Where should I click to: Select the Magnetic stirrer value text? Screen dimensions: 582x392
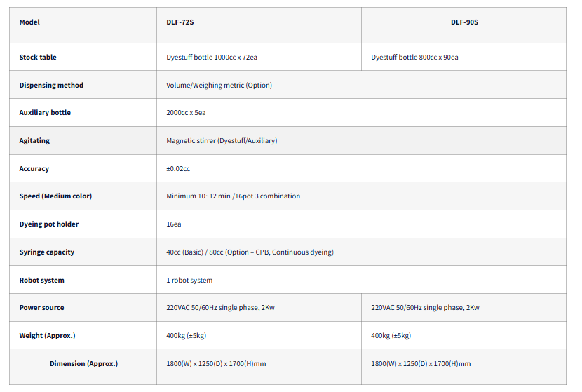point(222,140)
